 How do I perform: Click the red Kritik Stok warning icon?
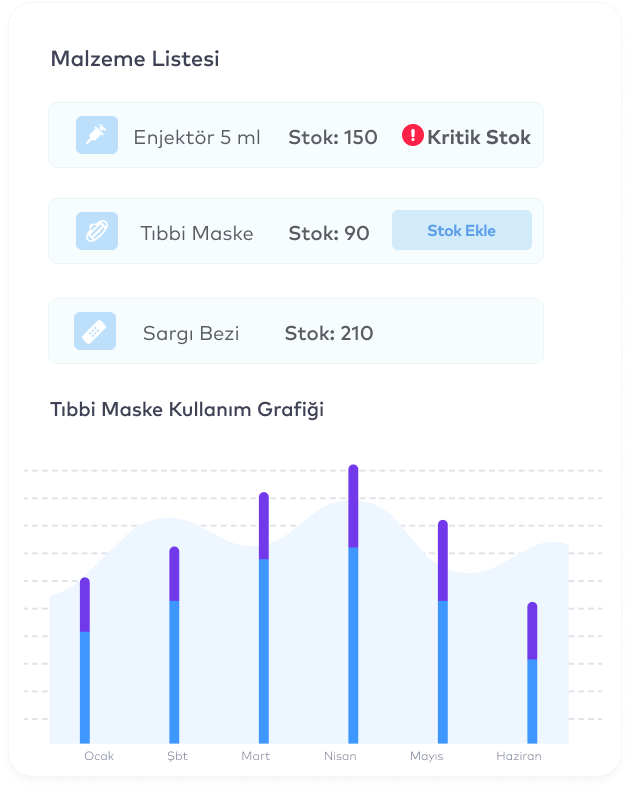pyautogui.click(x=413, y=136)
